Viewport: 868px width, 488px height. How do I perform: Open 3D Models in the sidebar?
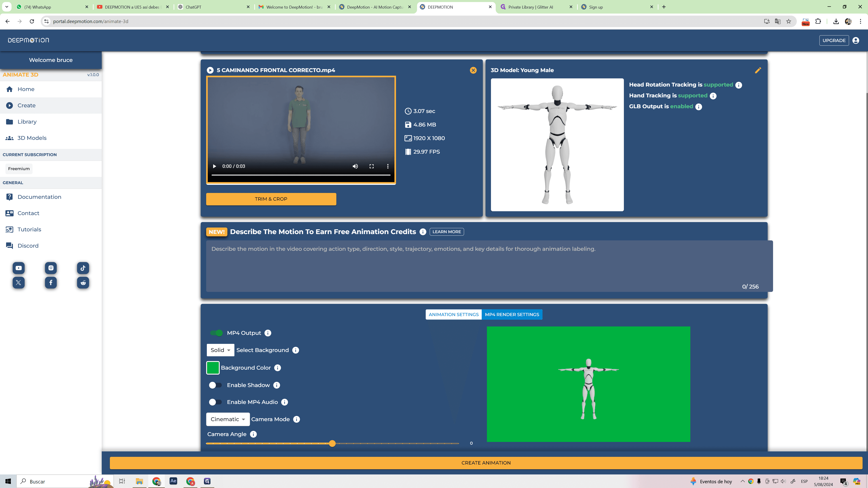pyautogui.click(x=51, y=138)
